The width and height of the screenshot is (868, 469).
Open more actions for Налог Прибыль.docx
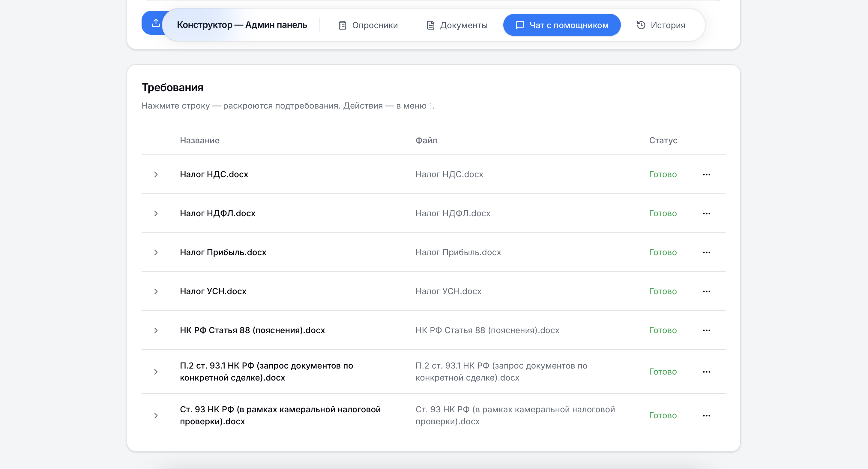[707, 252]
